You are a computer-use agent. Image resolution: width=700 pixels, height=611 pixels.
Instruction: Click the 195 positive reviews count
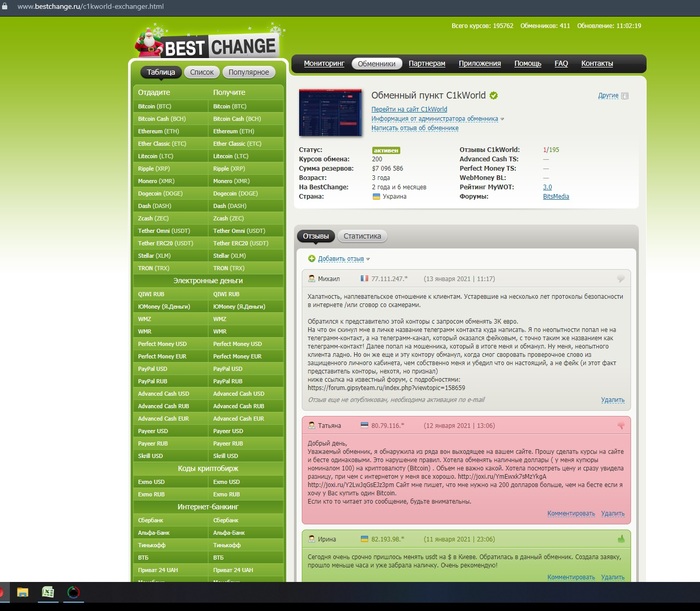coord(554,150)
